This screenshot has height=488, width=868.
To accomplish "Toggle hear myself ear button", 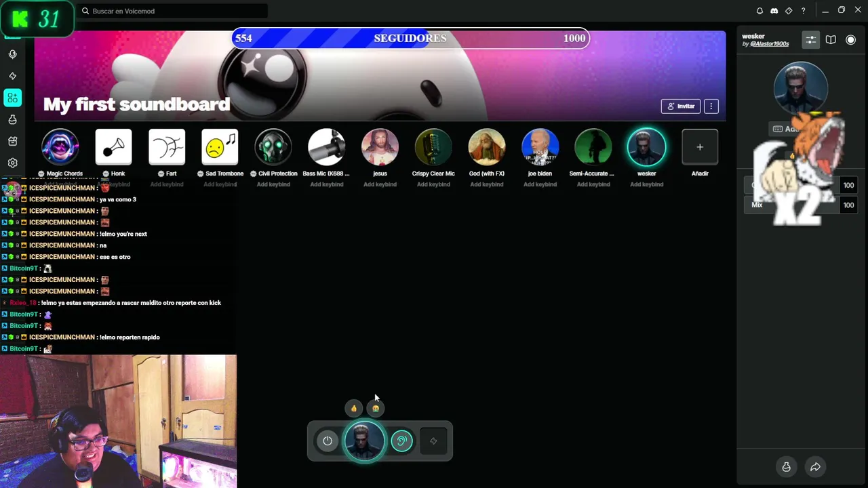I will 401,441.
